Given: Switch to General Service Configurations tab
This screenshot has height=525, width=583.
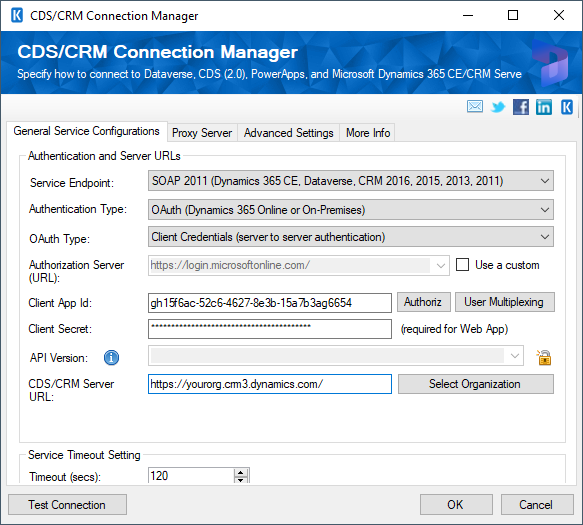Looking at the screenshot, I should (86, 131).
